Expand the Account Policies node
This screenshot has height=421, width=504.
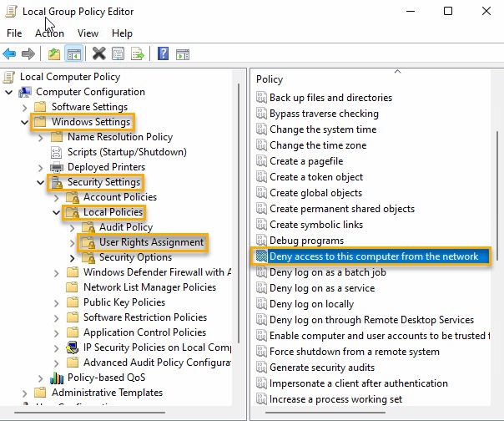click(56, 198)
